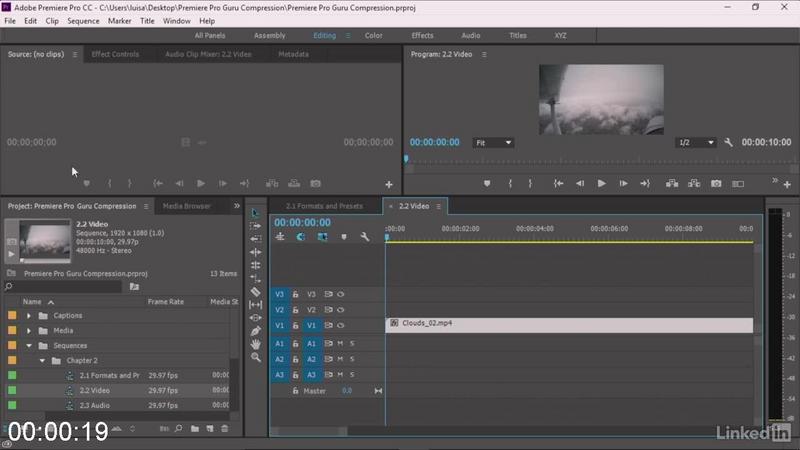Open the Fit zoom level dropdown

(493, 143)
